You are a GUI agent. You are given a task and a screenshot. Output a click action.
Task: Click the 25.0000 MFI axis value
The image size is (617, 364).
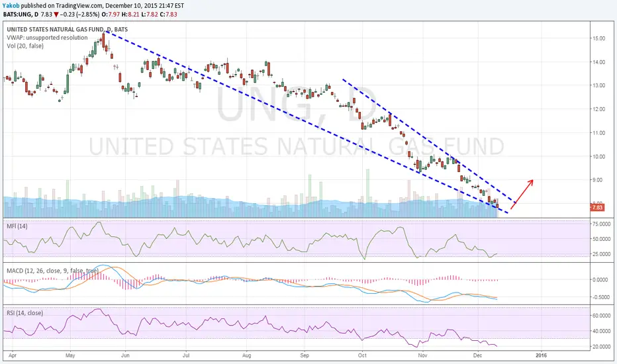pyautogui.click(x=602, y=254)
